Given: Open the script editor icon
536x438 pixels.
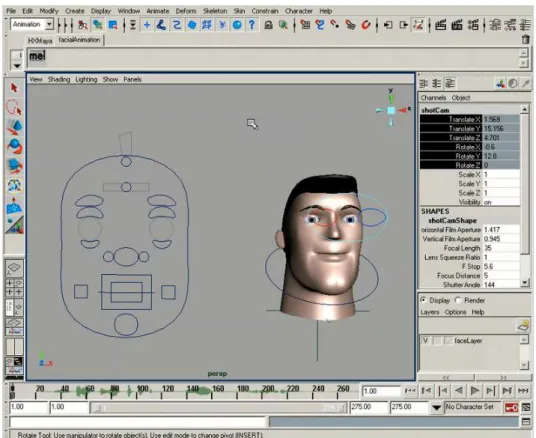Looking at the screenshot, I should click(x=526, y=422).
